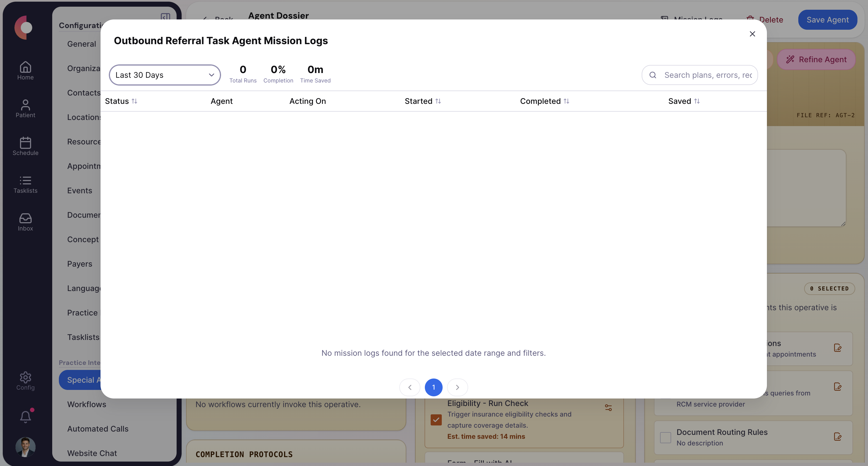The image size is (868, 466).
Task: Click the Refine Agent button
Action: pyautogui.click(x=816, y=59)
